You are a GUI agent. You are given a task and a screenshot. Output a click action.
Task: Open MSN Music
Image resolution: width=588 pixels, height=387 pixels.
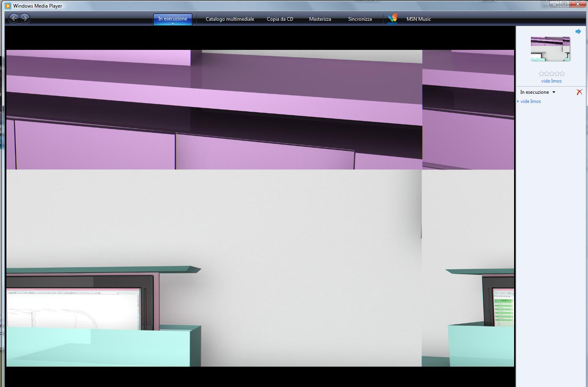(419, 19)
